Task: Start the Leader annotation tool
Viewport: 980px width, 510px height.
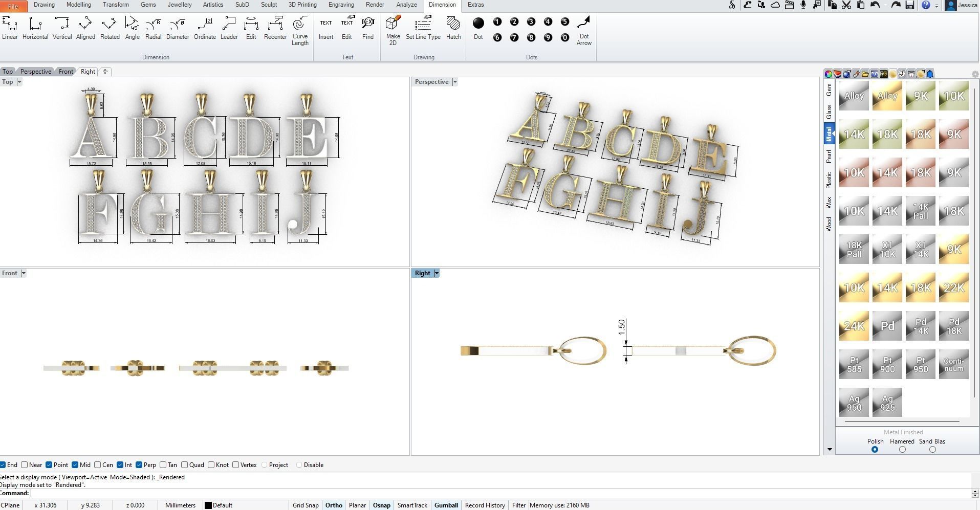Action: (x=229, y=28)
